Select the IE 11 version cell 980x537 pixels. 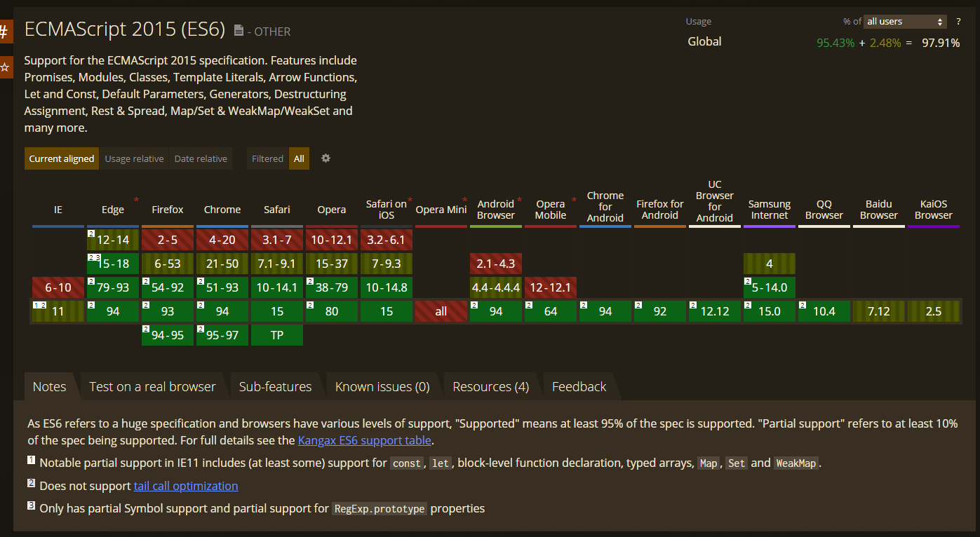pos(58,311)
